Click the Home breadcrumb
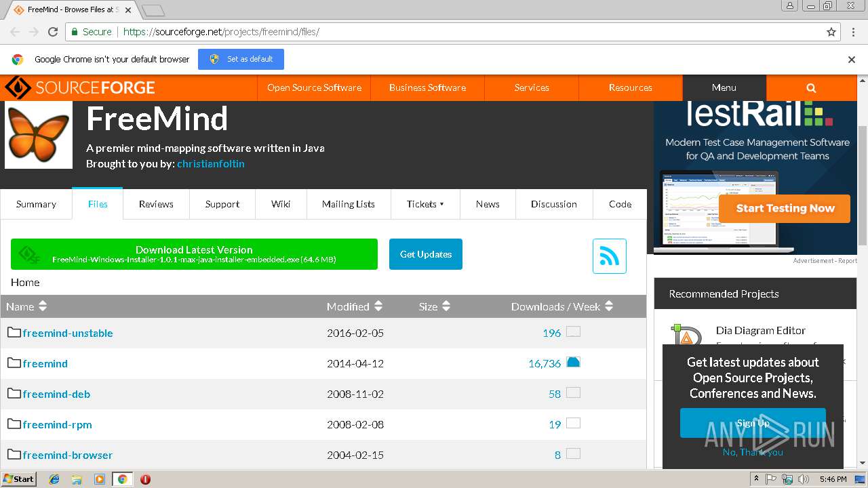This screenshot has height=488, width=868. [25, 283]
